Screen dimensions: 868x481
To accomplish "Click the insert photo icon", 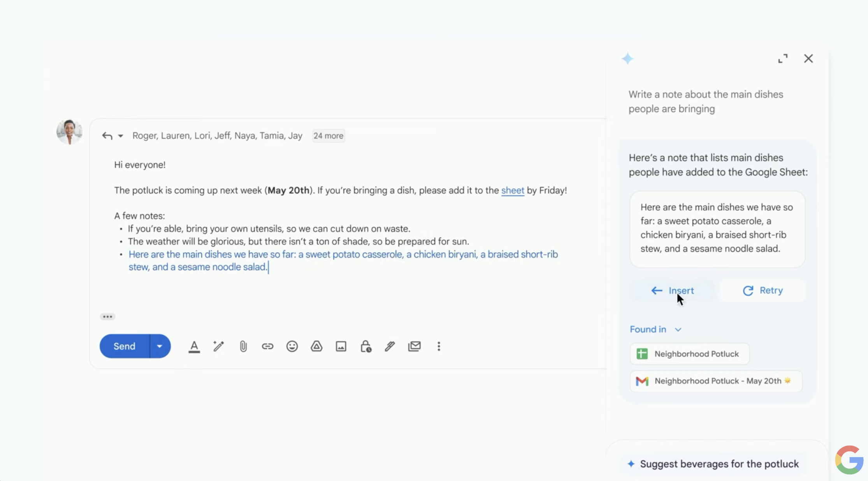I will (x=341, y=346).
